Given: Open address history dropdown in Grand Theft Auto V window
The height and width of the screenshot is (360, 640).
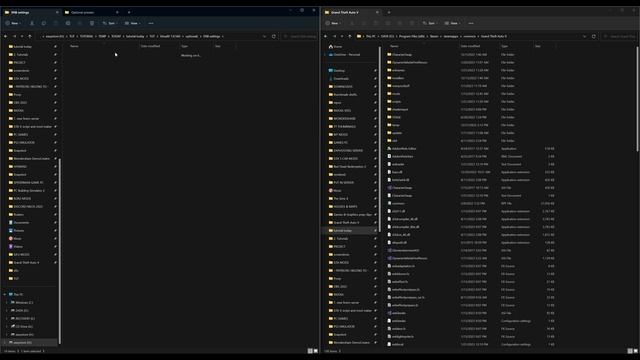Looking at the screenshot, I should tap(584, 36).
